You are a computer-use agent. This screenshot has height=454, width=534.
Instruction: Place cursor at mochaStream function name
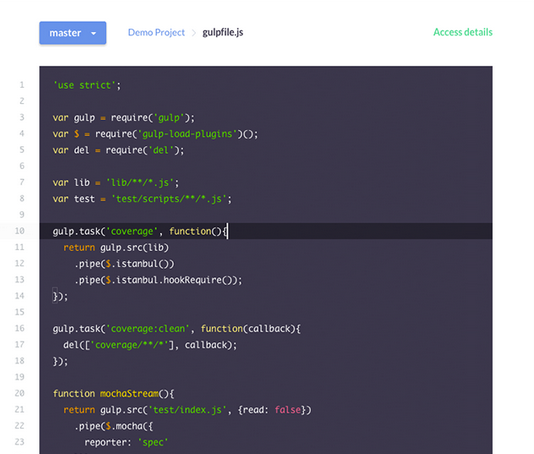tap(129, 394)
